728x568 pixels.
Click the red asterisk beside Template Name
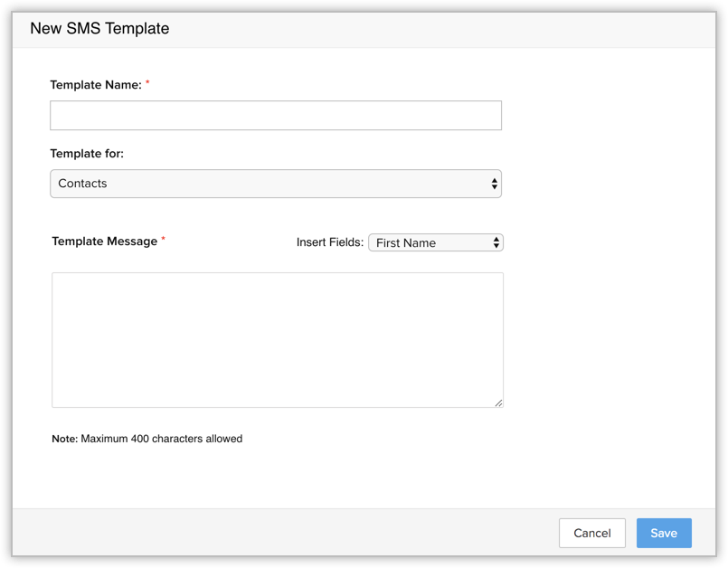point(148,83)
